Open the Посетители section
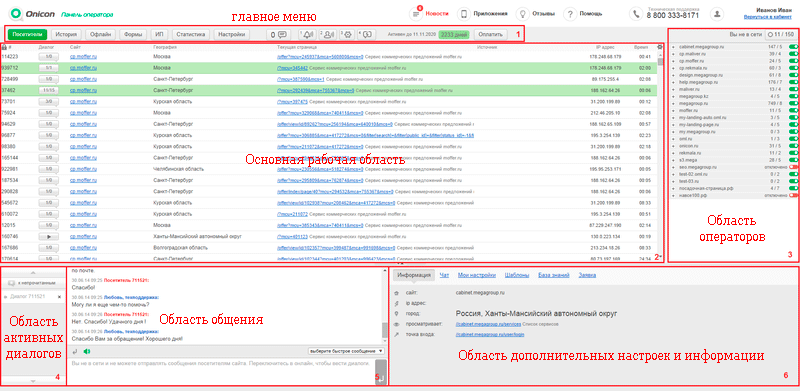Viewport: 800px width, 391px height. (x=28, y=35)
